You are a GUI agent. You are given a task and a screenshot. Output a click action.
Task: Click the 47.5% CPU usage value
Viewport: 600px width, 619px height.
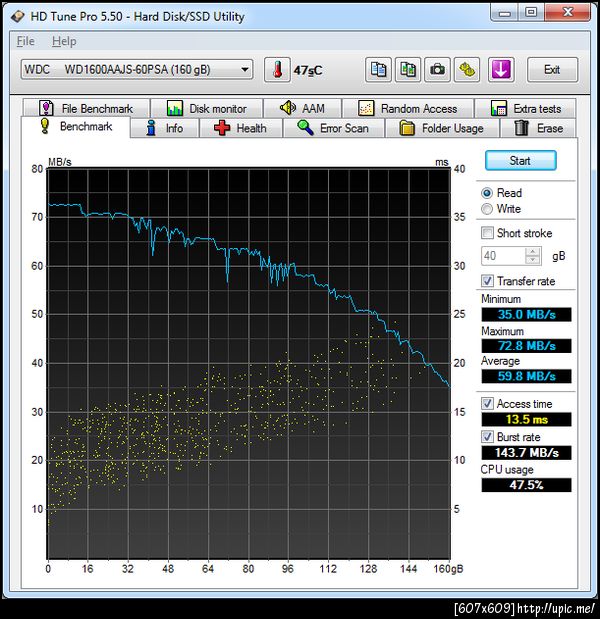click(x=527, y=485)
